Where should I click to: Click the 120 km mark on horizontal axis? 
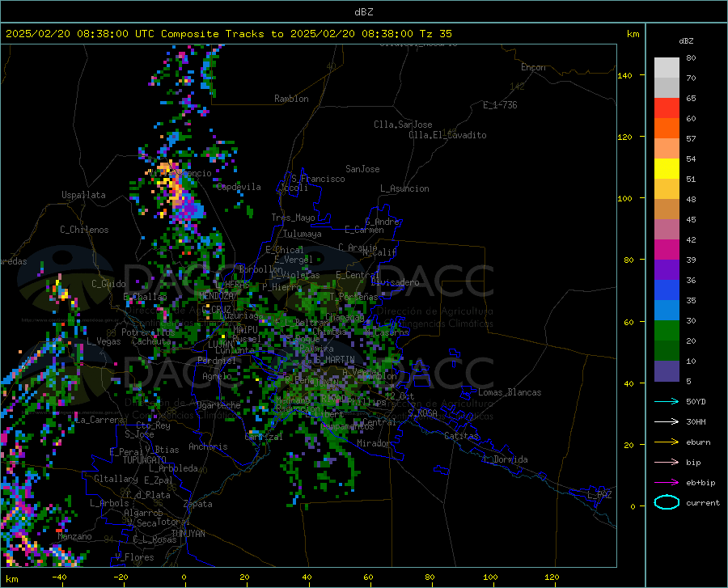pyautogui.click(x=552, y=577)
